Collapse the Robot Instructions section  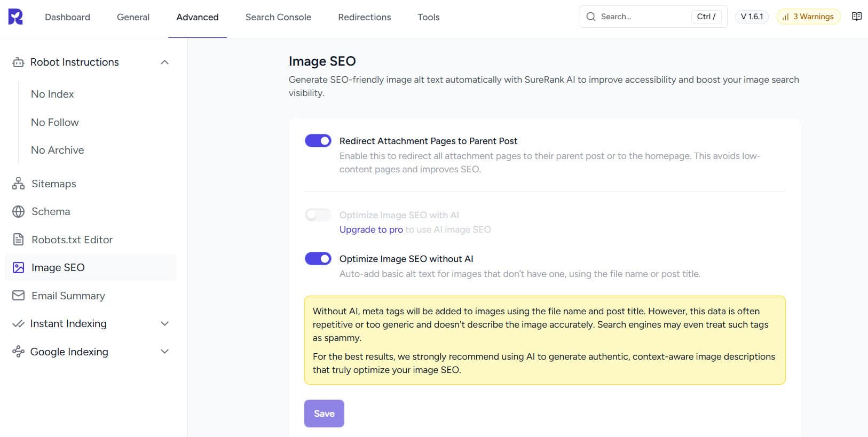point(164,62)
